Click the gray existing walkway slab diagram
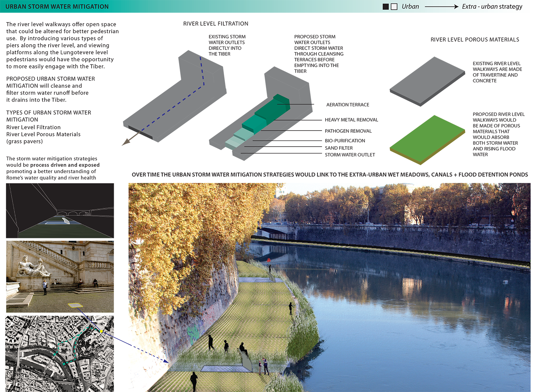Image resolution: width=535 pixels, height=392 pixels. tap(427, 82)
